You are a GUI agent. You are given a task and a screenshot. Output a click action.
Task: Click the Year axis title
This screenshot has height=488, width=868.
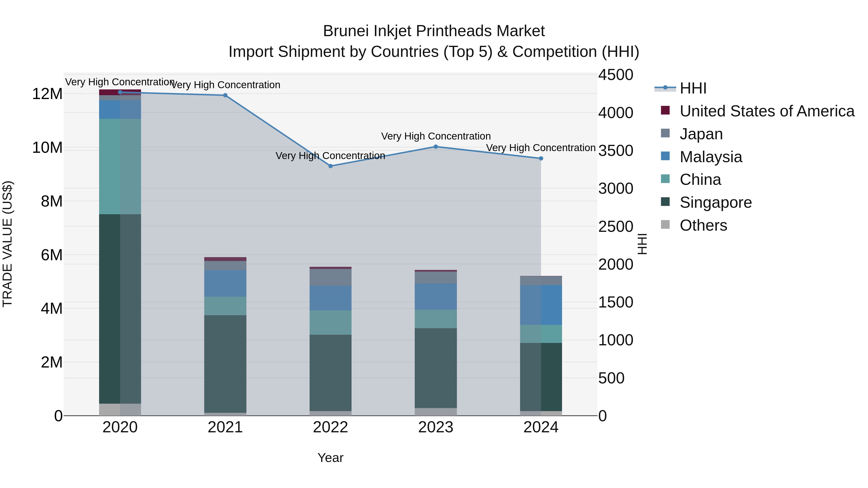[x=331, y=458]
